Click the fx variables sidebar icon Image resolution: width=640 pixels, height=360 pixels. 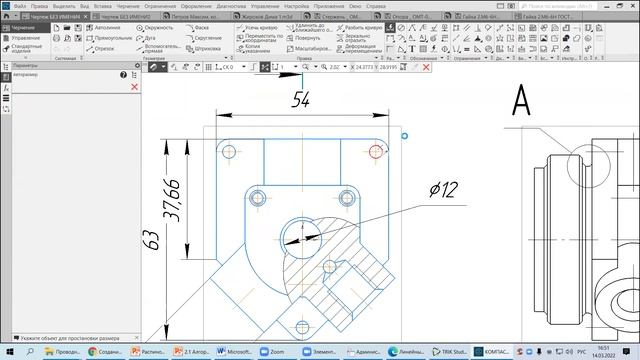pos(6,88)
